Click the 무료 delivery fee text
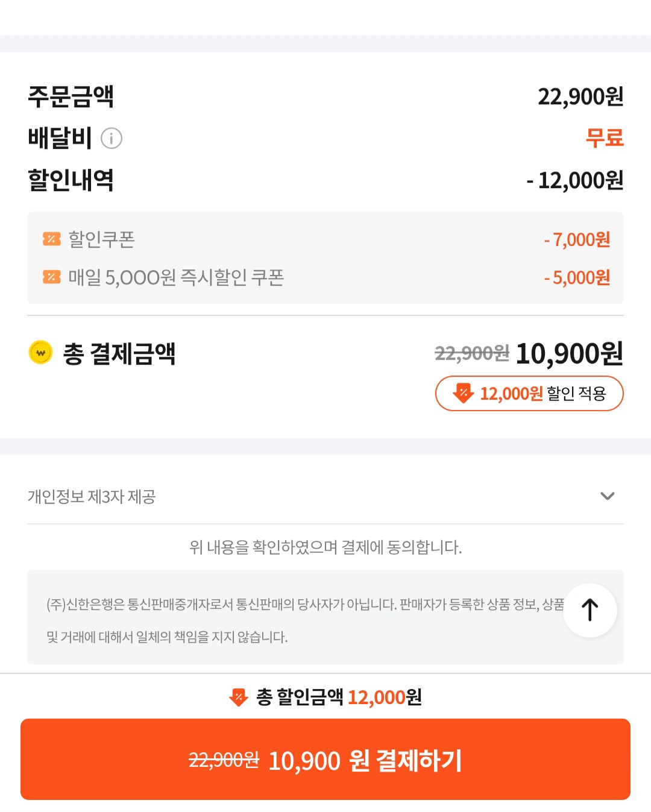Viewport: 651px width, 812px height. [x=605, y=138]
